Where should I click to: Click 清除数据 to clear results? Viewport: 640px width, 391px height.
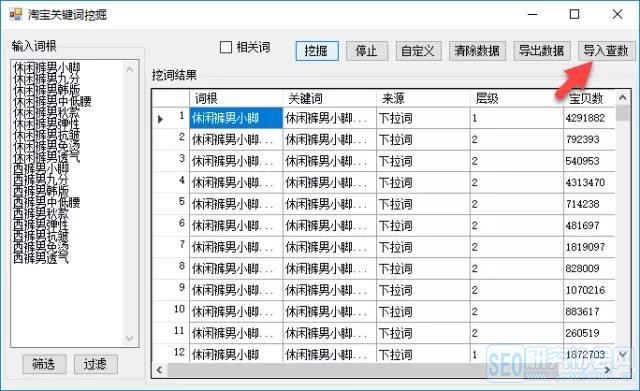pyautogui.click(x=477, y=51)
